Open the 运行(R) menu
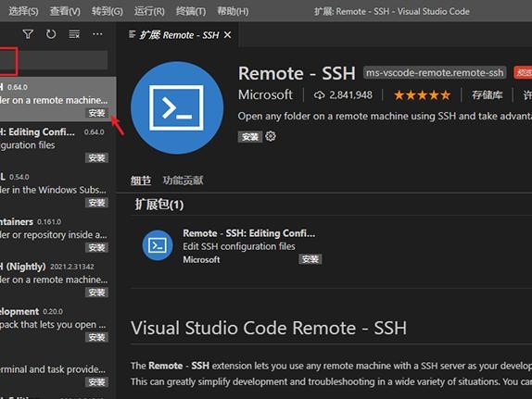The height and width of the screenshot is (399, 532). tap(149, 11)
